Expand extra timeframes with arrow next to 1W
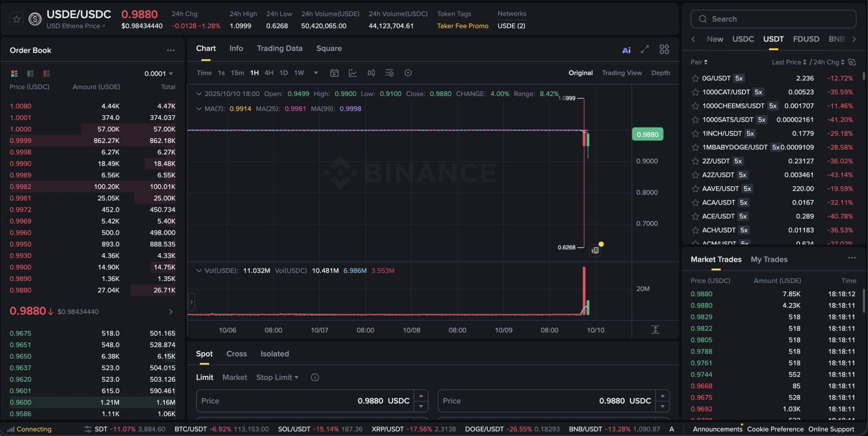868x436 pixels. (316, 72)
